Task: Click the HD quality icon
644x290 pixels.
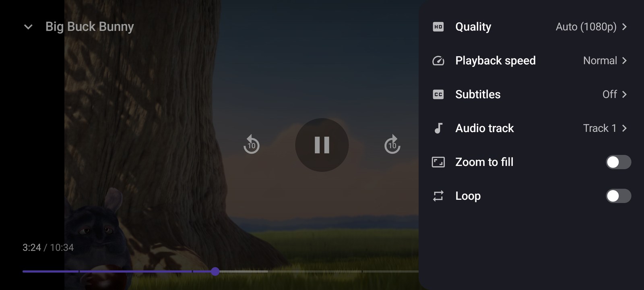Action: (438, 27)
